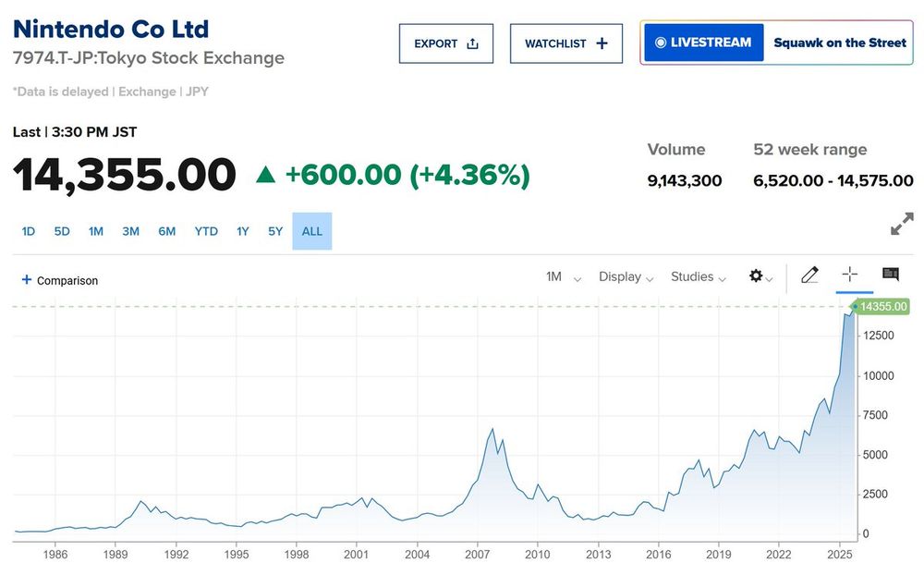This screenshot has height=563, width=924.
Task: Open the 1M interval dropdown
Action: [564, 276]
